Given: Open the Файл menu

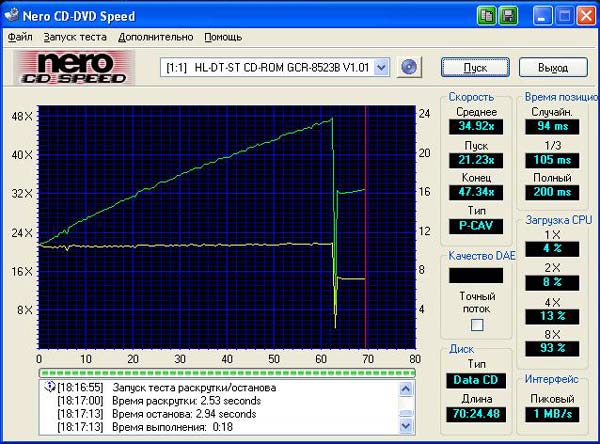Looking at the screenshot, I should click(x=20, y=37).
